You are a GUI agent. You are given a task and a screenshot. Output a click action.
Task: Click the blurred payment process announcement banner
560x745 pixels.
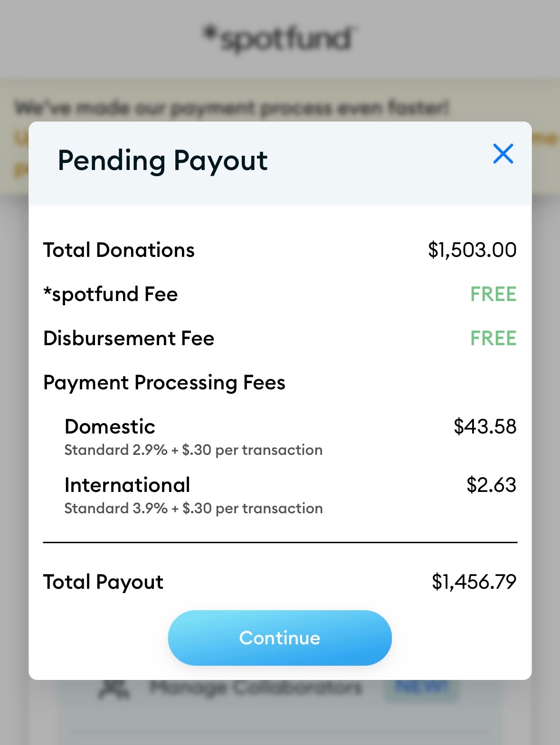(x=232, y=108)
